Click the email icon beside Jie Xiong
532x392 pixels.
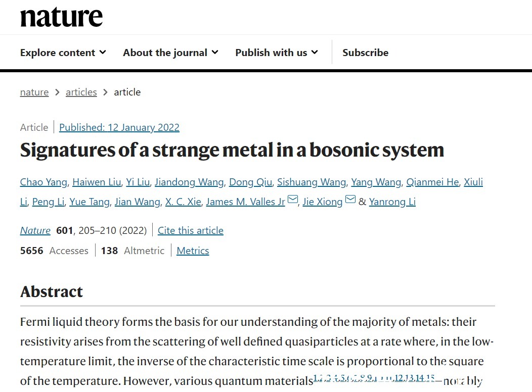[x=350, y=201]
